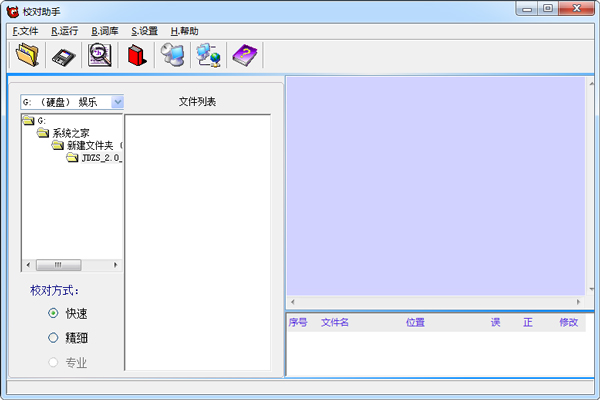Click the network computers globe icon

[209, 55]
